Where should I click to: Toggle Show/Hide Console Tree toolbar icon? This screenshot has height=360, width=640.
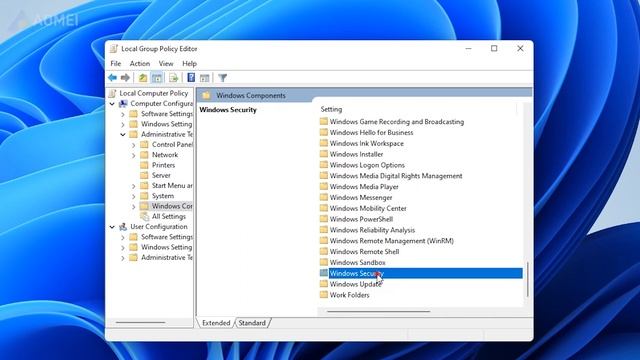click(x=157, y=78)
